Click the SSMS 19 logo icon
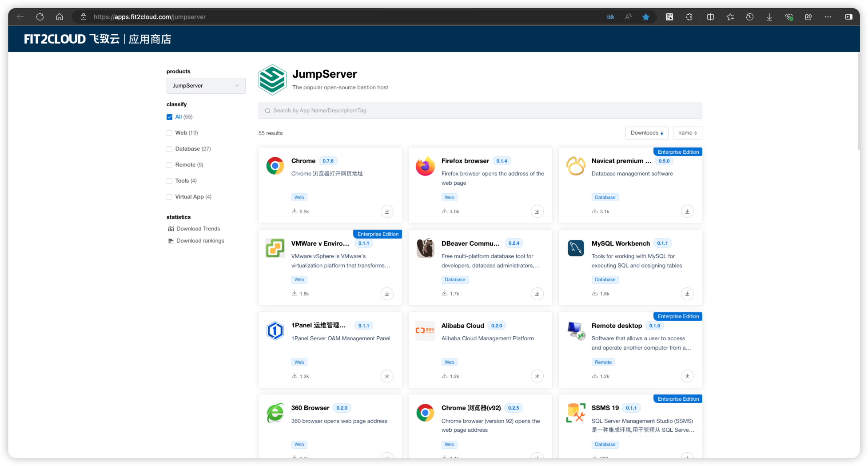The image size is (868, 466). point(576,413)
